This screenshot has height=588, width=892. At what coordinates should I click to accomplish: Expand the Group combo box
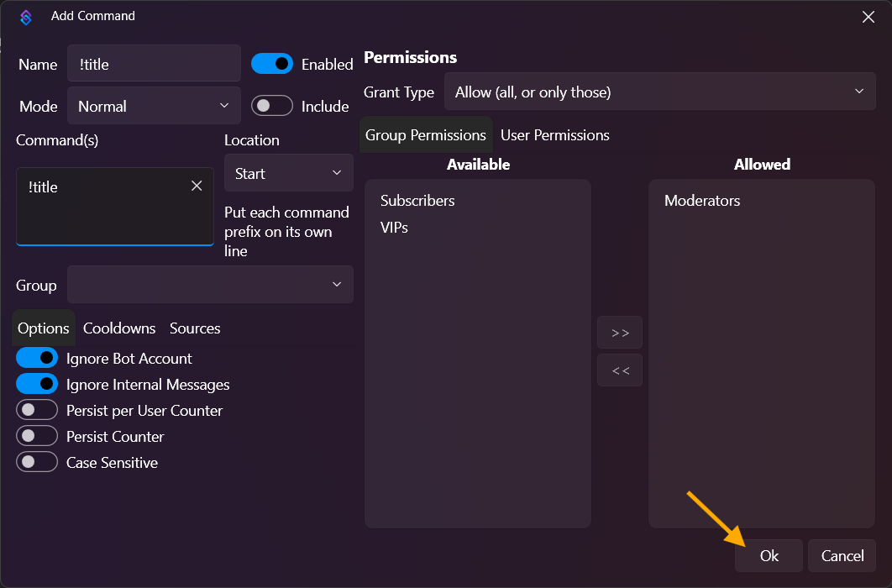[210, 285]
